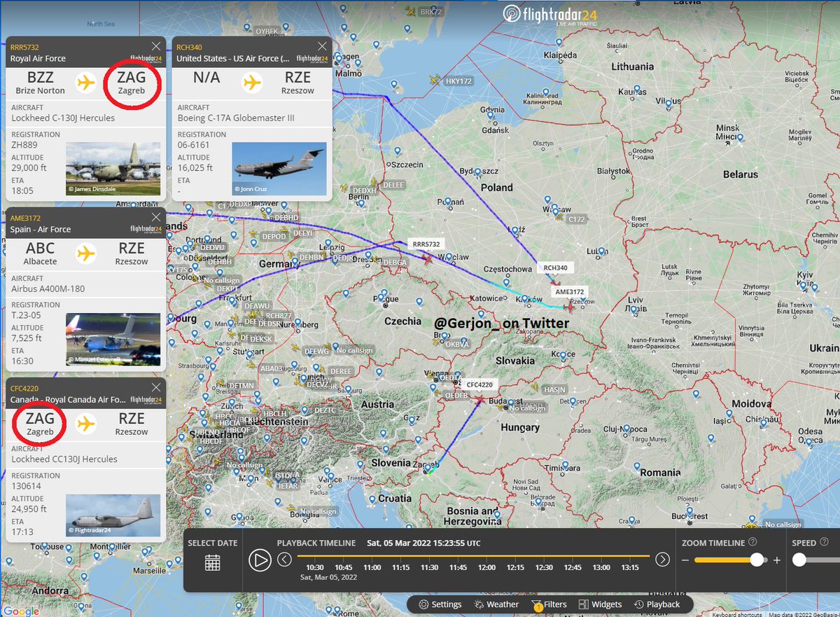Open the RRR5732 C-130J Hercules photo
Viewport: 840px width, 617px height.
(113, 168)
